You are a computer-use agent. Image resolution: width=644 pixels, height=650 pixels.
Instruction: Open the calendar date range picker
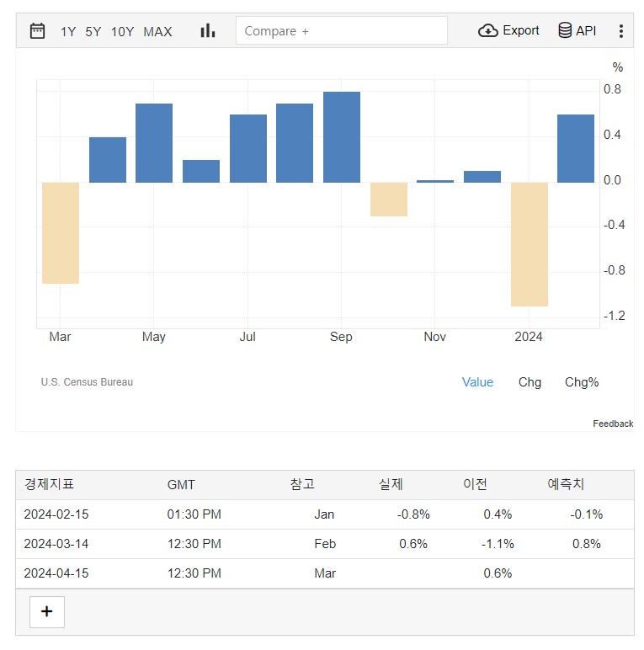(37, 31)
